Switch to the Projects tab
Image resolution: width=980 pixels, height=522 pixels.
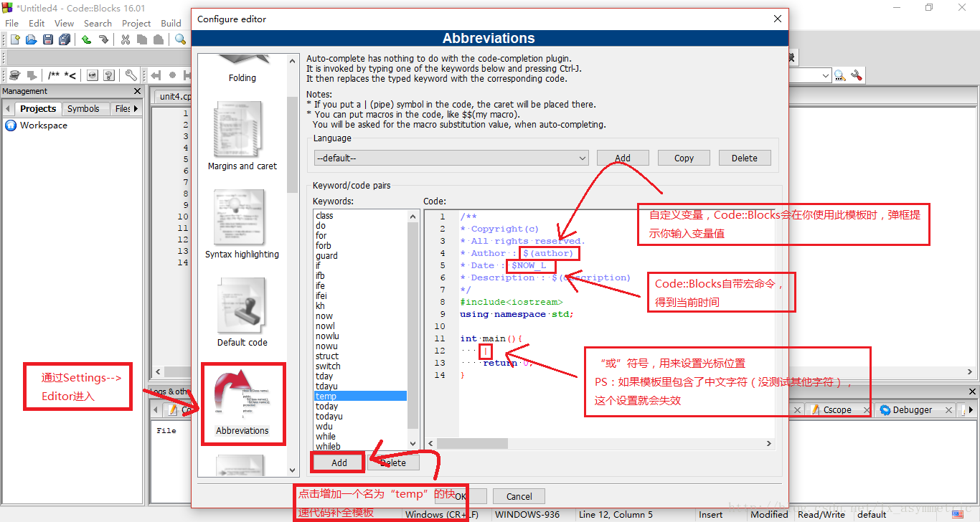(x=38, y=109)
